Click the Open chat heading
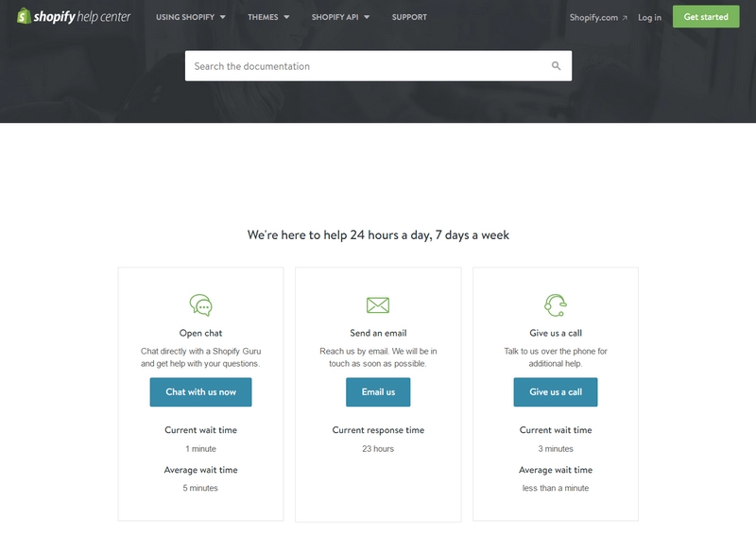Viewport: 756px width, 538px height. click(x=200, y=333)
